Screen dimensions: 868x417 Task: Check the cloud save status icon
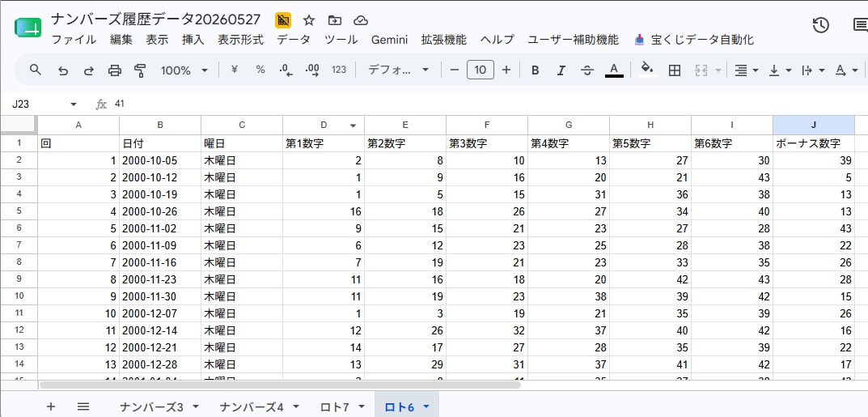pos(361,20)
